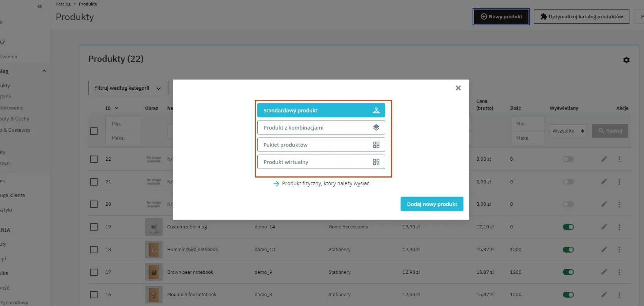Image resolution: width=644 pixels, height=306 pixels.
Task: Click Optymalizuj katalog produktów button
Action: [581, 17]
